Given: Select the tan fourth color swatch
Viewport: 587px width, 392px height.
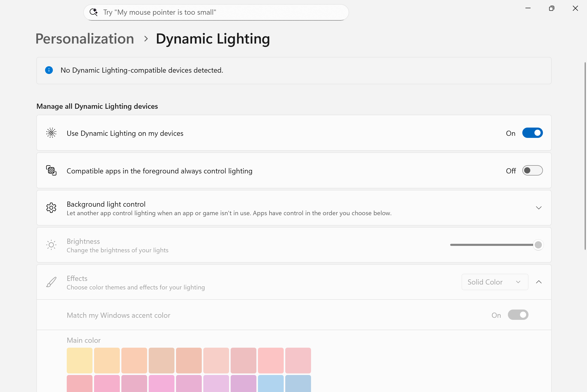Looking at the screenshot, I should coord(162,360).
